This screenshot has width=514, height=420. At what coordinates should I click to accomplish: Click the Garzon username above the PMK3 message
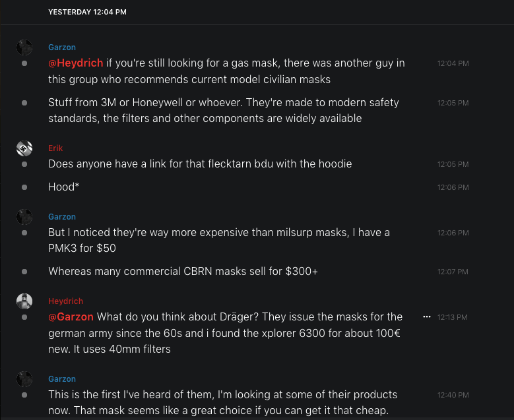pos(62,217)
